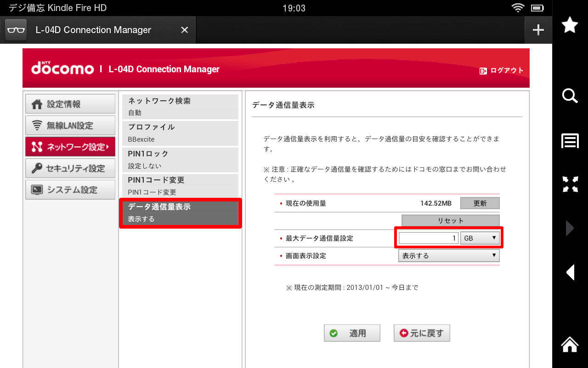
Task: Click the 適用 apply button
Action: (x=352, y=333)
